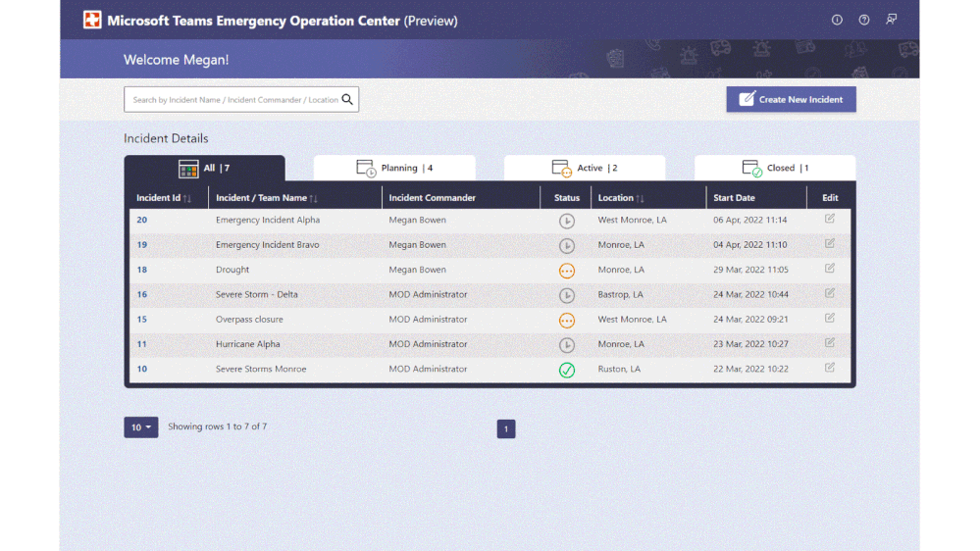This screenshot has height=551, width=980.
Task: Click the feedback icon in header
Action: 892,20
